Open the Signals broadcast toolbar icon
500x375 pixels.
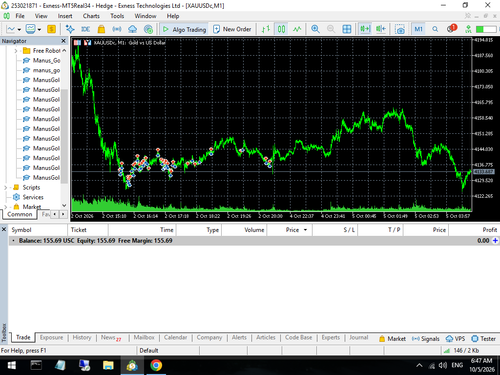coord(117,29)
